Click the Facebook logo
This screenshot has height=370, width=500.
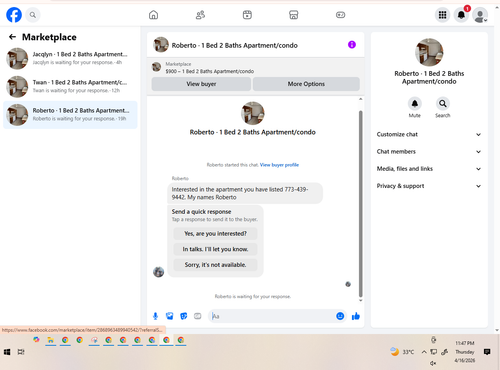(x=14, y=15)
